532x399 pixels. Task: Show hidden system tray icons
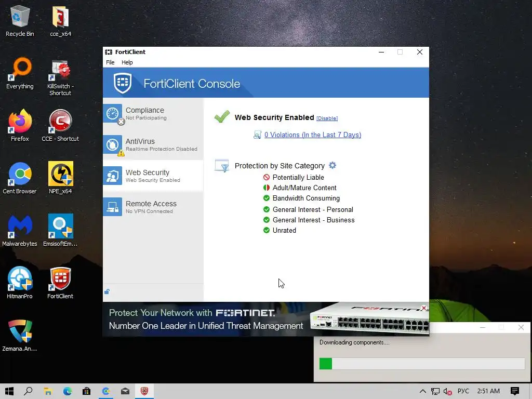[423, 391]
